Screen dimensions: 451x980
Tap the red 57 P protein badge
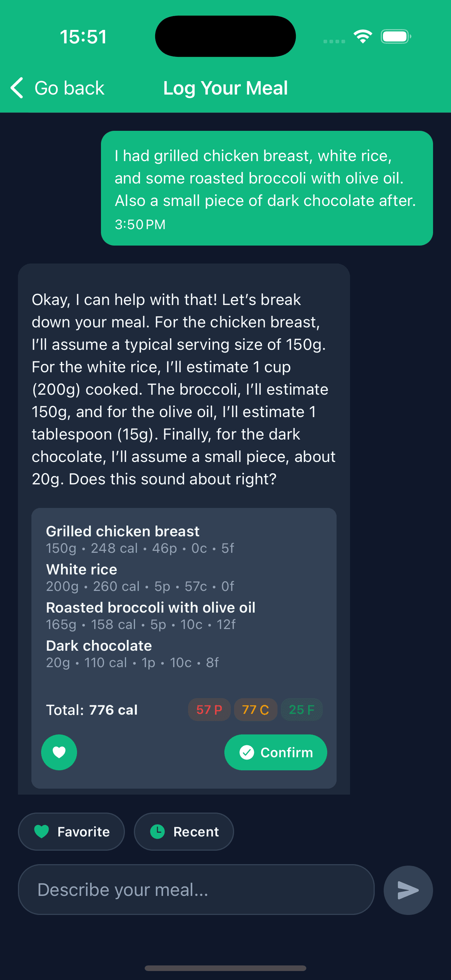pos(209,709)
